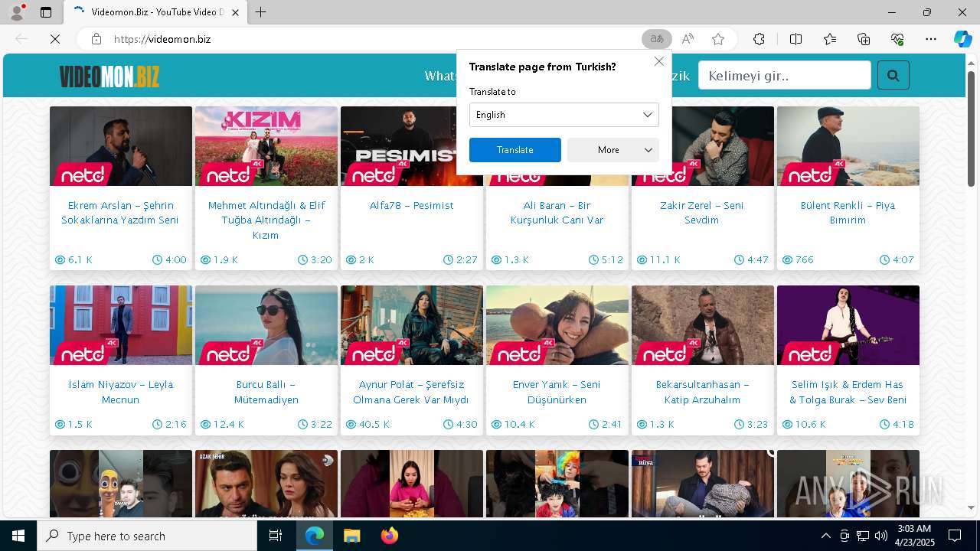This screenshot has width=980, height=551.
Task: Open Bekarsultanhasan – Katip Arzuhalım link
Action: (703, 392)
